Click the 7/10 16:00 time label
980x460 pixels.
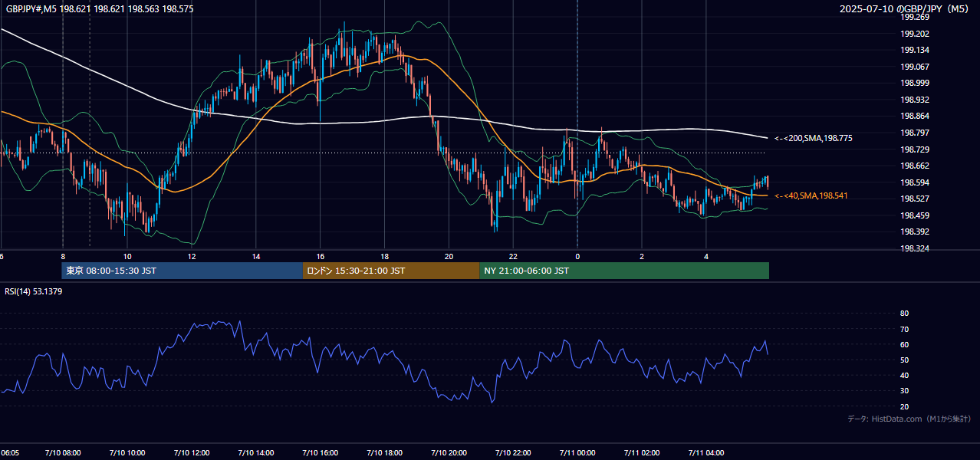(x=321, y=453)
